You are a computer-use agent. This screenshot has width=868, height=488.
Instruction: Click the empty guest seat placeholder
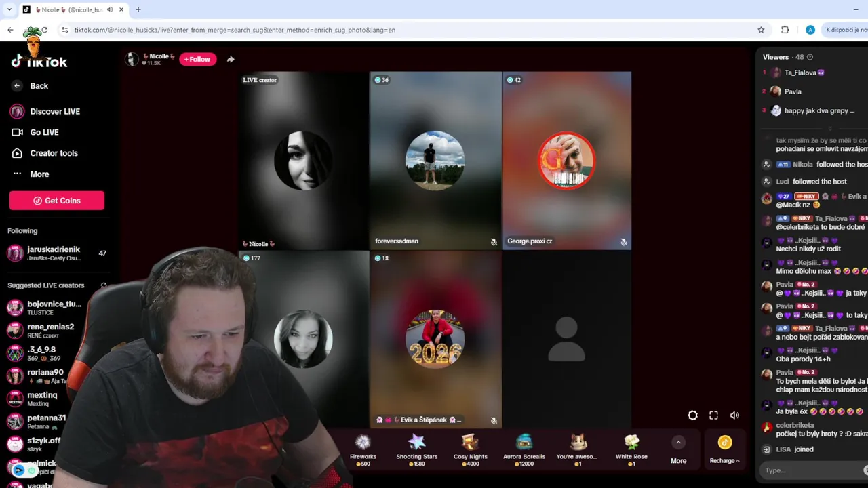[x=566, y=339]
